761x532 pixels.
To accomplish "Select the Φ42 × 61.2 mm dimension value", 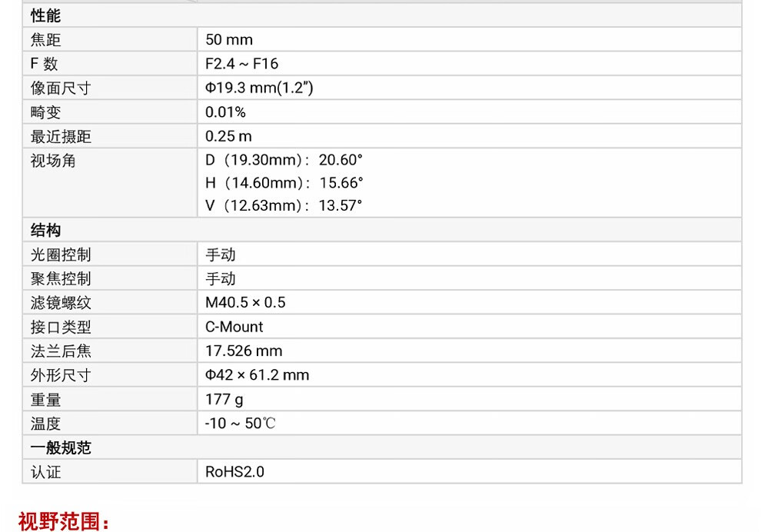I will [x=258, y=374].
